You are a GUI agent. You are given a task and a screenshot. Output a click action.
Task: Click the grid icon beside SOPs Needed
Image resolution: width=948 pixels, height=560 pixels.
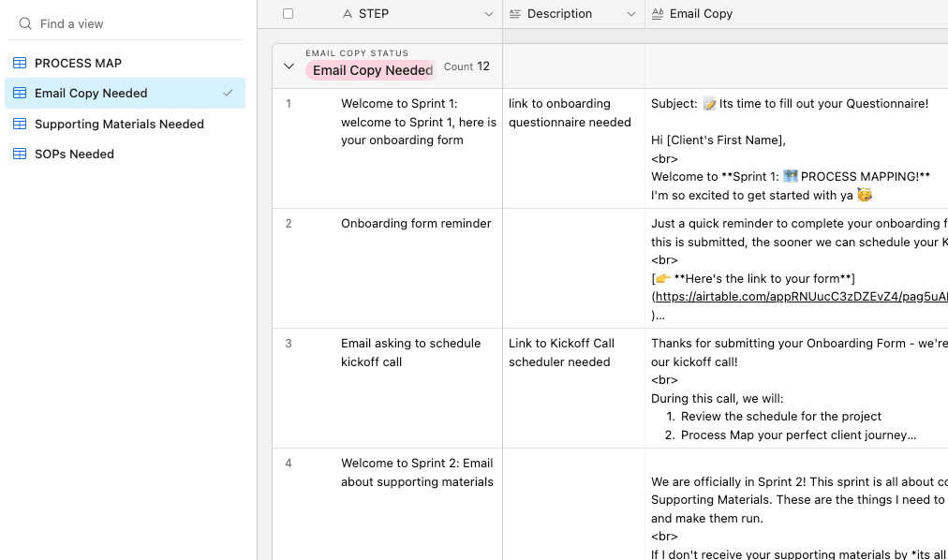click(20, 154)
